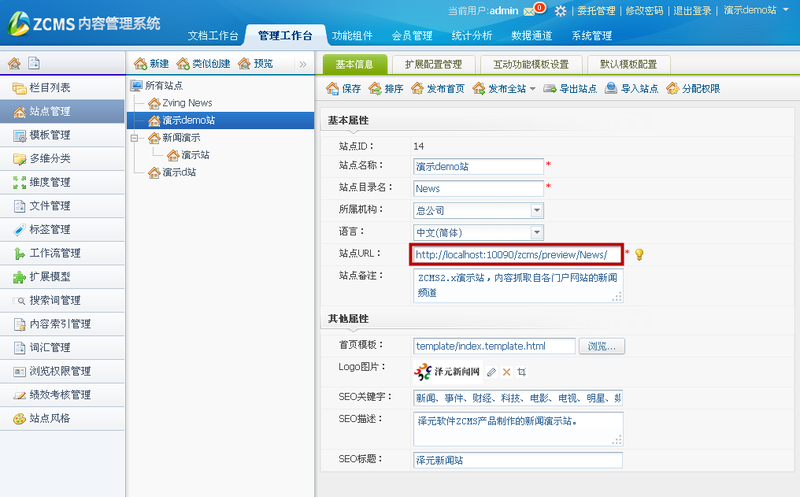
Task: Open the 功能组件 top menu
Action: (x=354, y=36)
